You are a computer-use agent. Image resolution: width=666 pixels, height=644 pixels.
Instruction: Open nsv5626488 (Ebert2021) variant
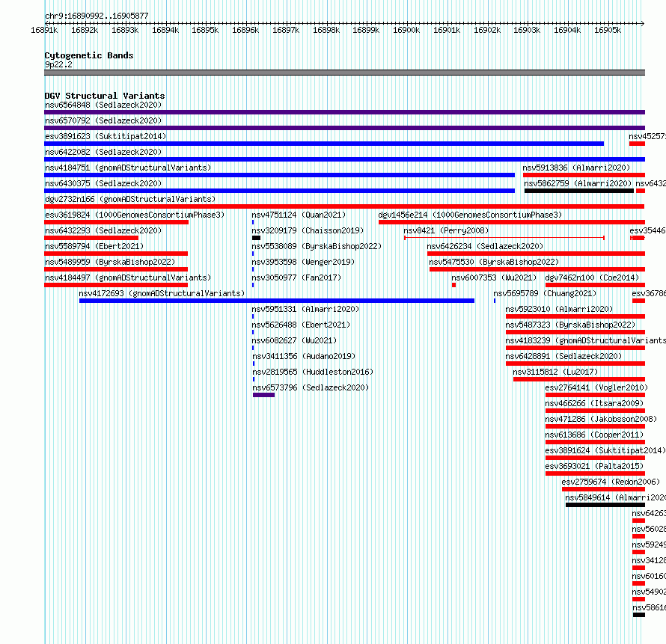tap(301, 325)
